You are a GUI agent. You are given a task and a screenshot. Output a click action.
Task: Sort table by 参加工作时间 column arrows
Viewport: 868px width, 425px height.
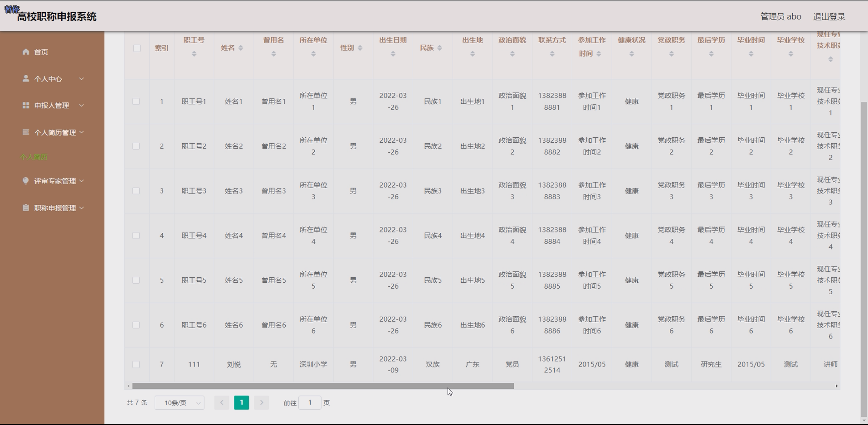[599, 54]
